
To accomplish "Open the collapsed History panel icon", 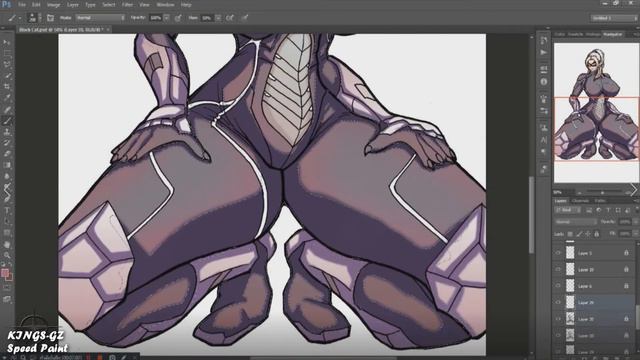I will (x=544, y=40).
